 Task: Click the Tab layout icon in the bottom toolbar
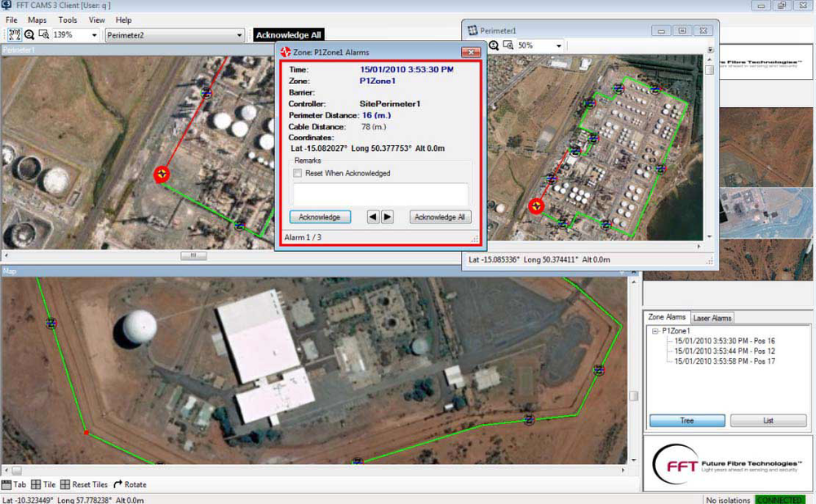coord(6,484)
